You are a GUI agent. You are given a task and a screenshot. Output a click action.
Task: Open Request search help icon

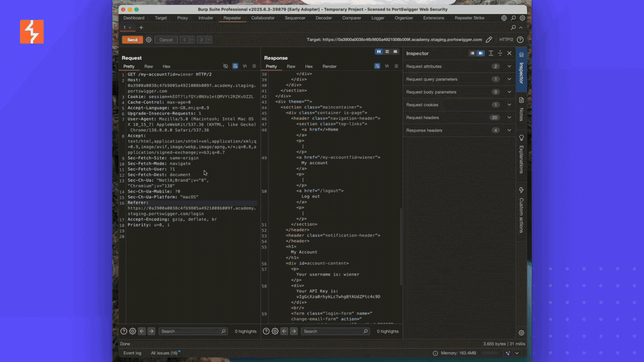pos(124,331)
